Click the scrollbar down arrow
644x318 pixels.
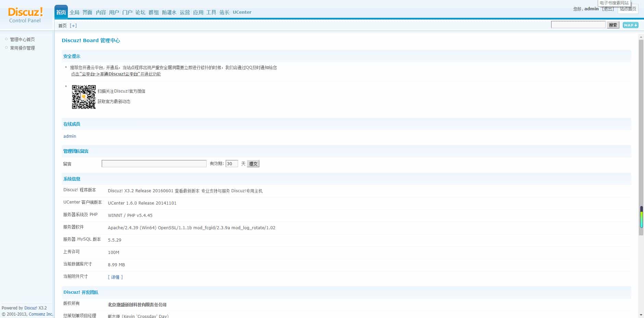(641, 315)
